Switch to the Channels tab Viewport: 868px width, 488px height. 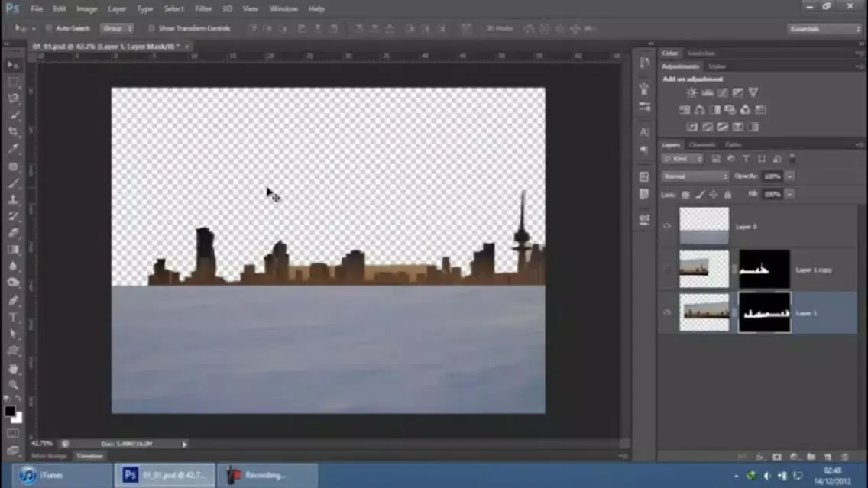[702, 145]
